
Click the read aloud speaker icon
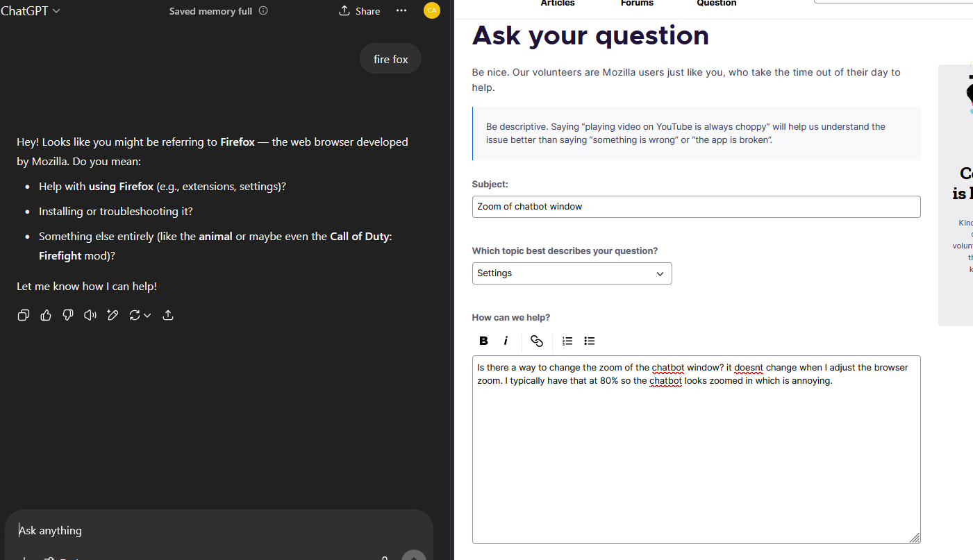(90, 315)
